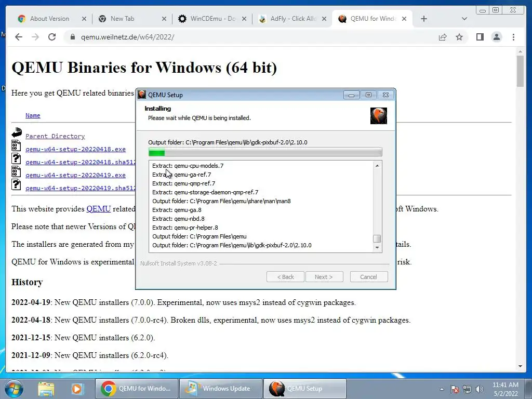This screenshot has width=532, height=399.
Task: Open qemu-w64-setup-20220419.sha512 link
Action: coord(81,188)
